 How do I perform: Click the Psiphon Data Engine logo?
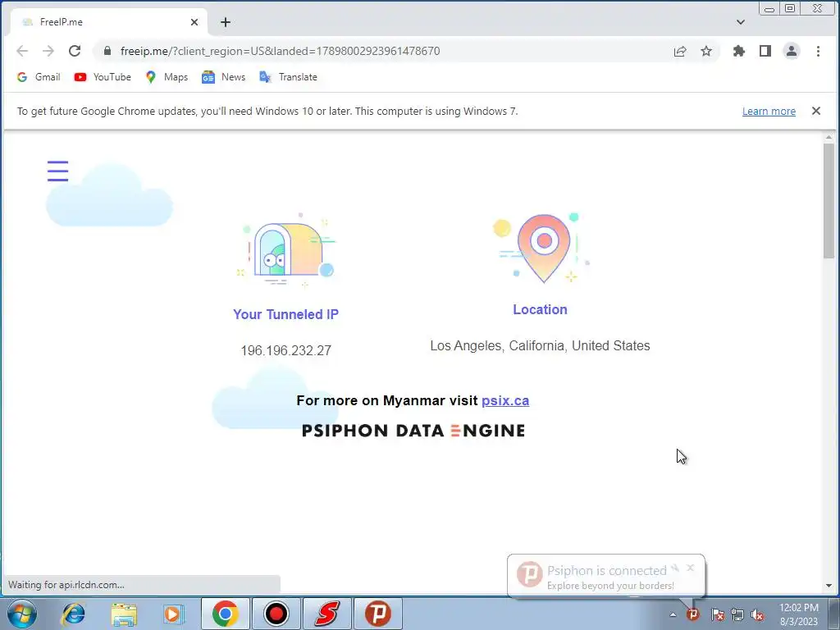(x=413, y=431)
